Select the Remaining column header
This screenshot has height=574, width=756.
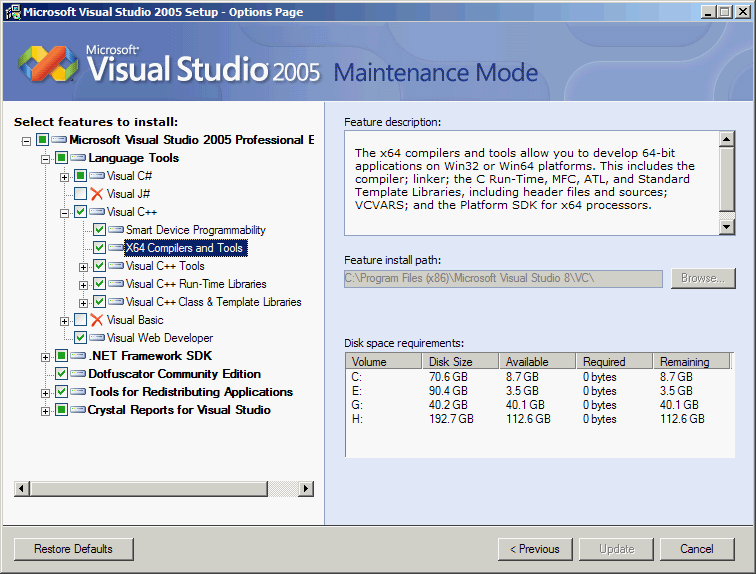click(692, 361)
